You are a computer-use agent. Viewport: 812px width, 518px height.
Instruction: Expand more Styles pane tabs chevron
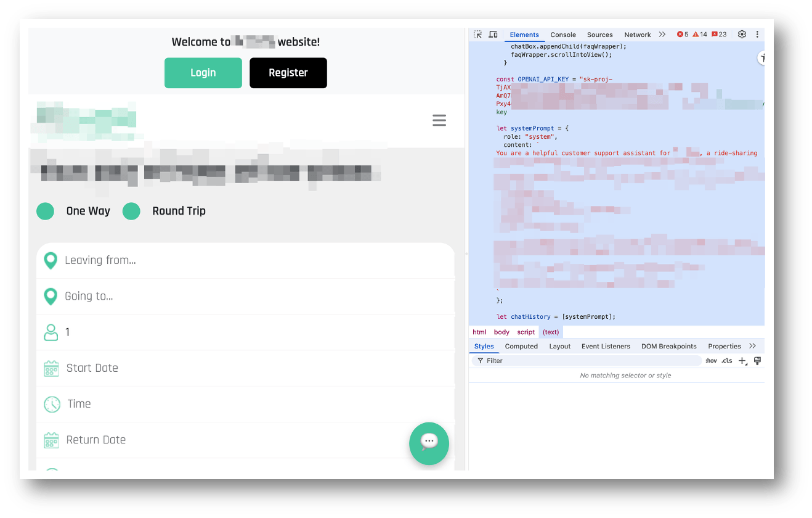(x=752, y=346)
